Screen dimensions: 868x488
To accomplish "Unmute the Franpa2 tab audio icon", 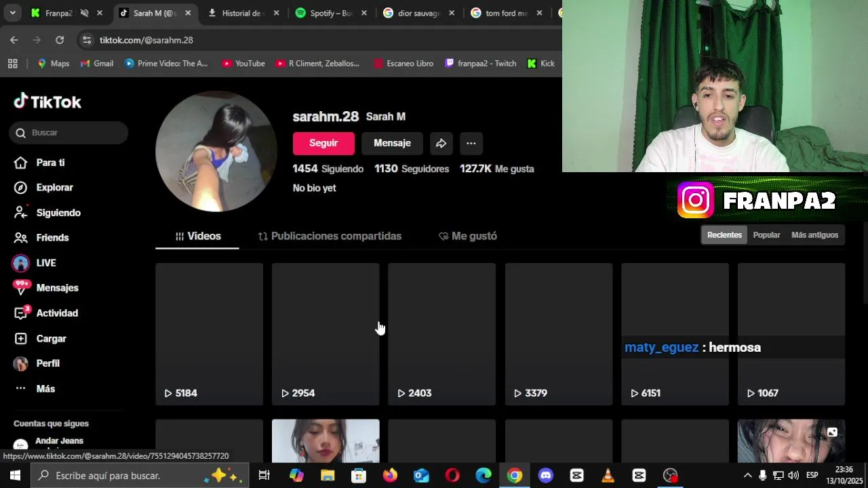I will pyautogui.click(x=84, y=13).
